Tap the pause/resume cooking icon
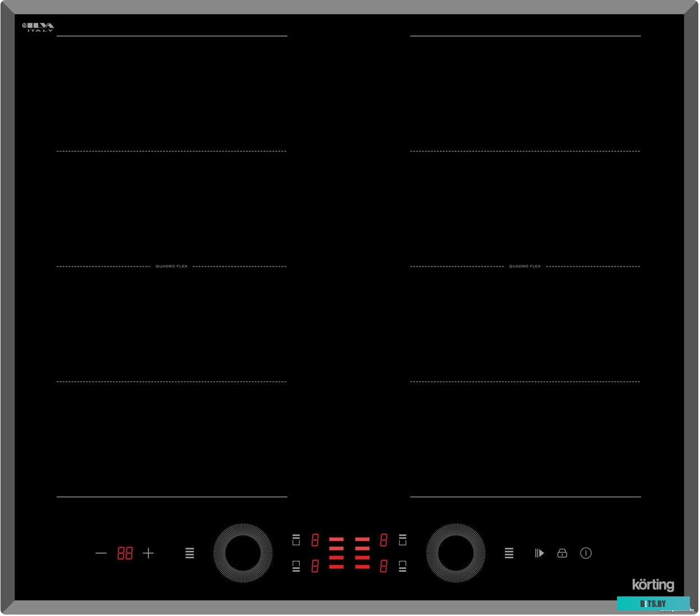700x616 pixels. click(539, 553)
